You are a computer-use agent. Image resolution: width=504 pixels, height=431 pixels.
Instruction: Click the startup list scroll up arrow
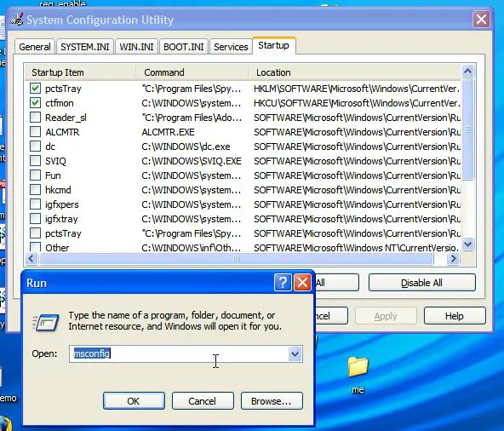[467, 71]
